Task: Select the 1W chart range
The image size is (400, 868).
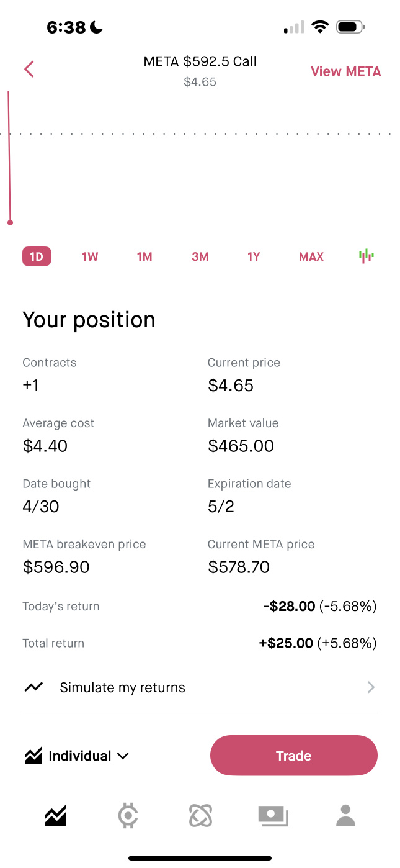Action: tap(90, 256)
